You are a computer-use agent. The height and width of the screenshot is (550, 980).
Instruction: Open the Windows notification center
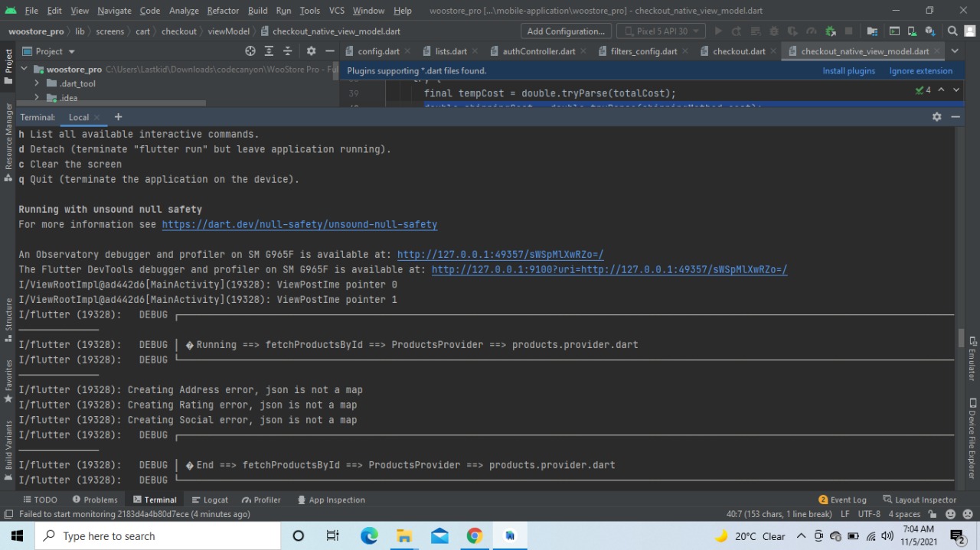(x=958, y=536)
